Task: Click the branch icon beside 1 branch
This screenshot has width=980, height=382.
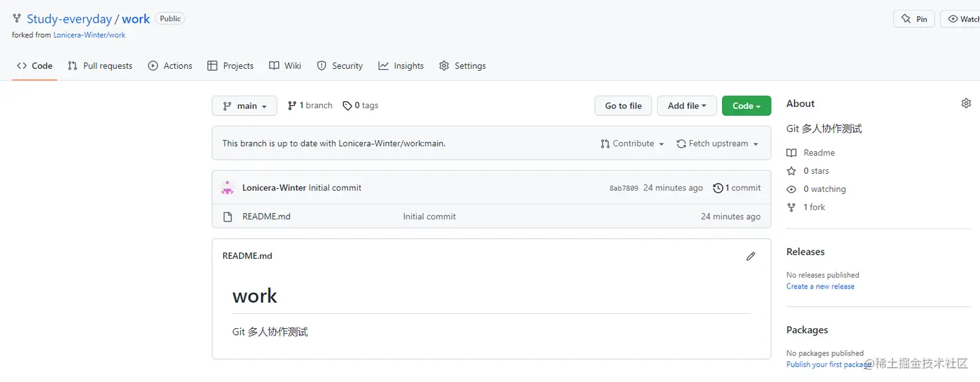Action: (x=292, y=106)
